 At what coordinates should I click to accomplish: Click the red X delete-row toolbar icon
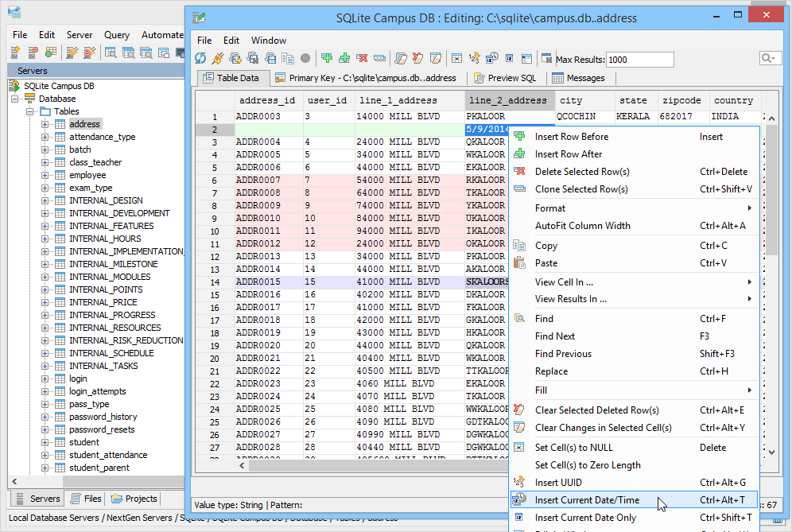pos(362,59)
